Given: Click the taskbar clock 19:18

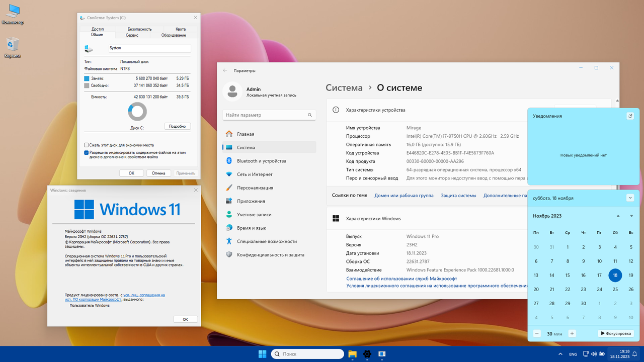Looking at the screenshot, I should (x=619, y=354).
